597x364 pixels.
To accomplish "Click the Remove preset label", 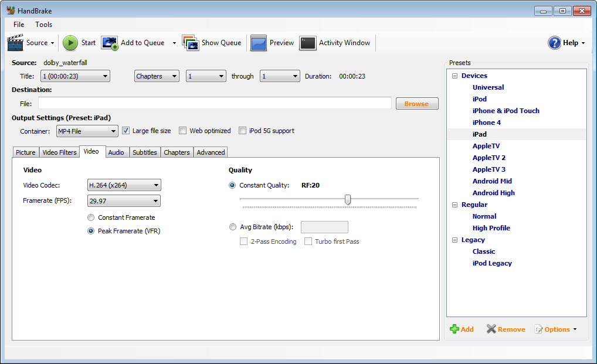I will click(511, 329).
